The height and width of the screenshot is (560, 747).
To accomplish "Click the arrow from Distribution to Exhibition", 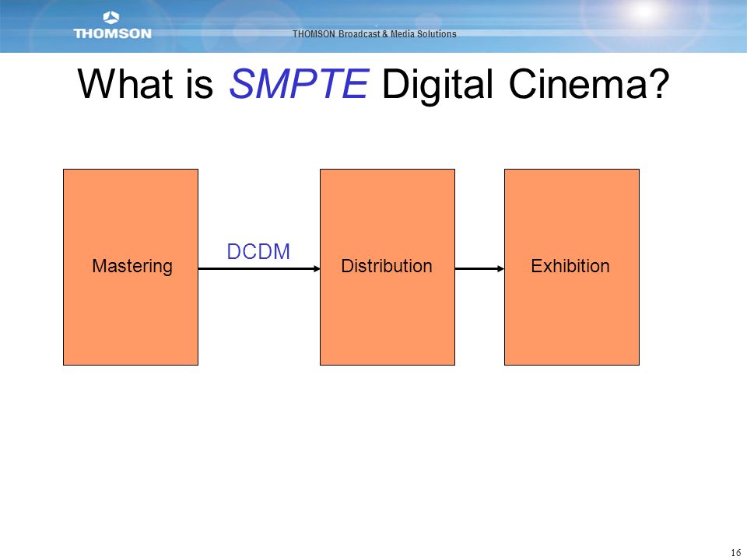I will [x=480, y=269].
